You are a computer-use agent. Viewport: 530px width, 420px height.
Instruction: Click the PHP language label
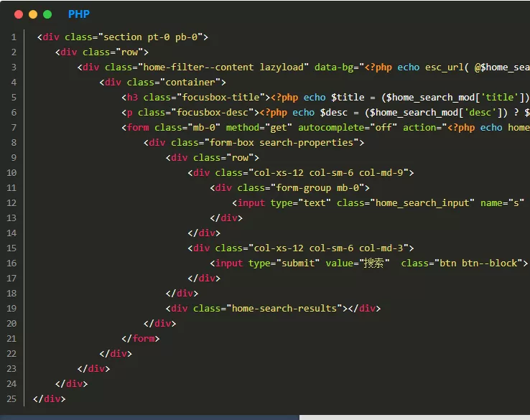[79, 14]
